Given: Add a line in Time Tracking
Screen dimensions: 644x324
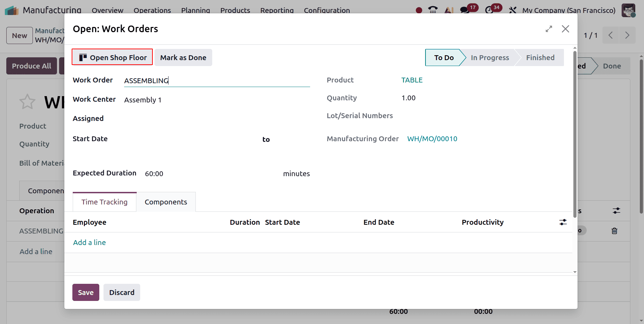Looking at the screenshot, I should click(90, 243).
